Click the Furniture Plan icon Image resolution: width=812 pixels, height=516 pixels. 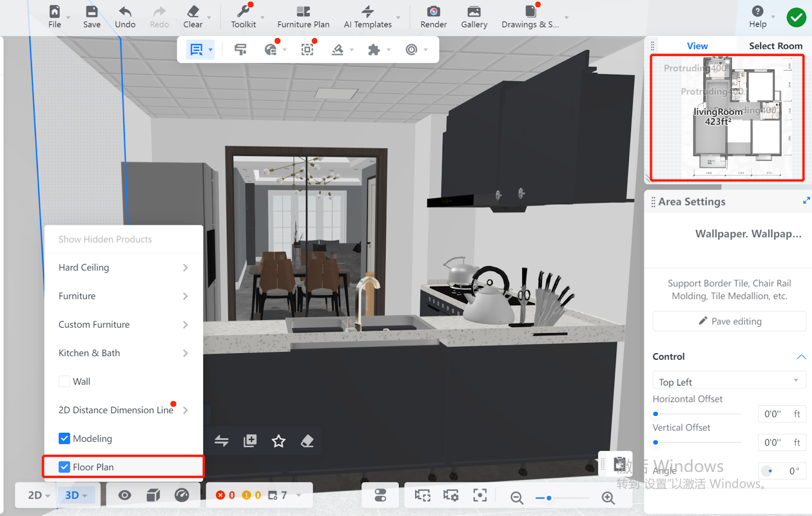(x=303, y=12)
